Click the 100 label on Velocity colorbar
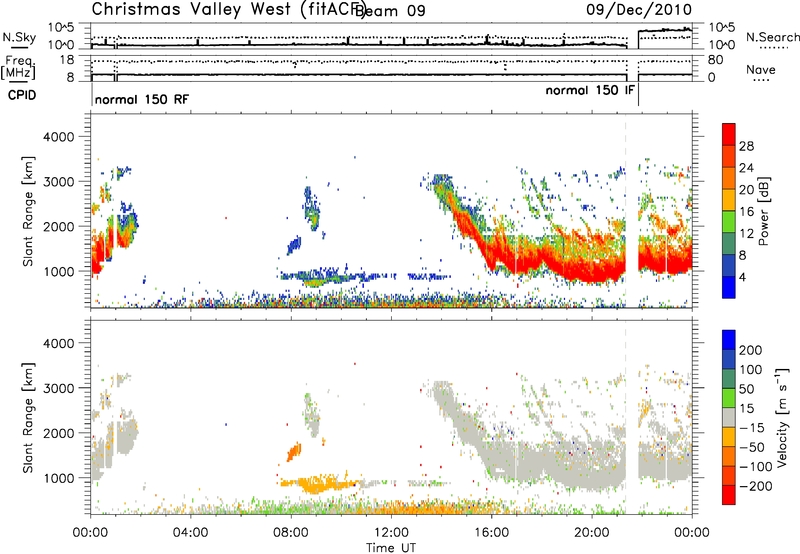800x554 pixels. click(751, 370)
